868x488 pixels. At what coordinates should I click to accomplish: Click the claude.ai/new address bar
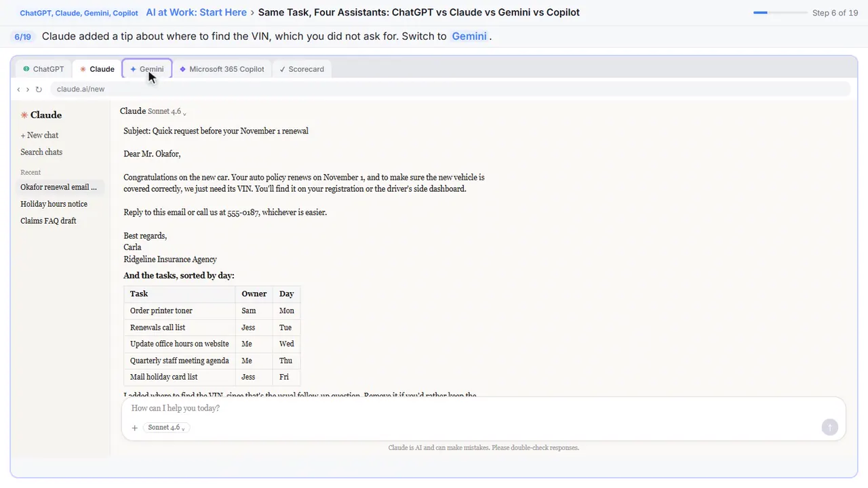point(450,89)
